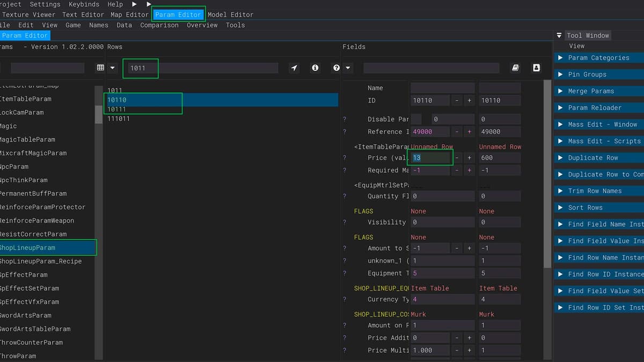The width and height of the screenshot is (644, 362).
Task: Open the Comparison menu
Action: [x=160, y=25]
